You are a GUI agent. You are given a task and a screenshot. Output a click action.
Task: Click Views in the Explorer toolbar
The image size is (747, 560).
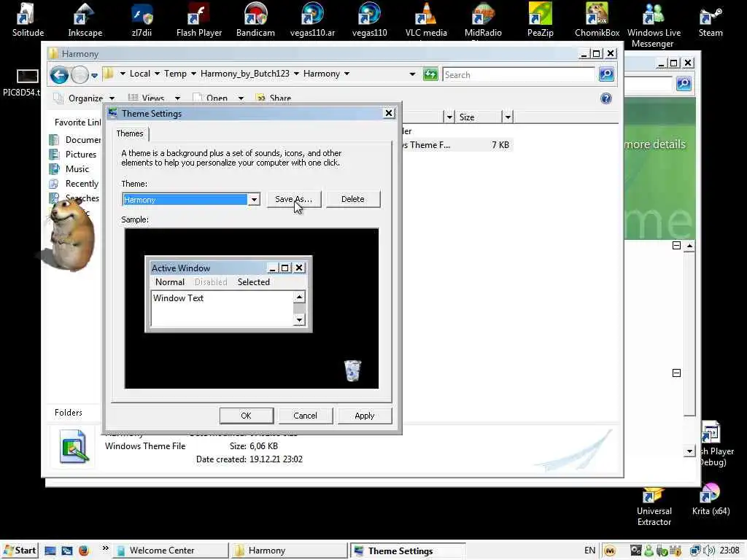147,98
